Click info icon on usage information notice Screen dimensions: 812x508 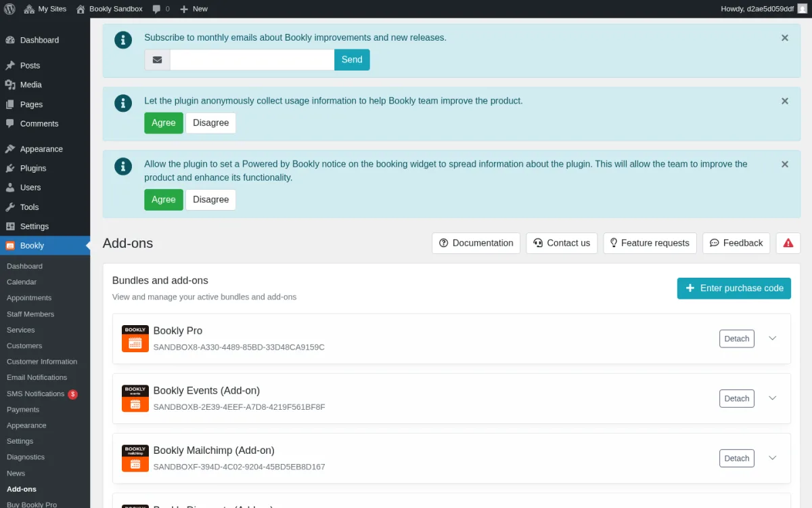tap(123, 103)
